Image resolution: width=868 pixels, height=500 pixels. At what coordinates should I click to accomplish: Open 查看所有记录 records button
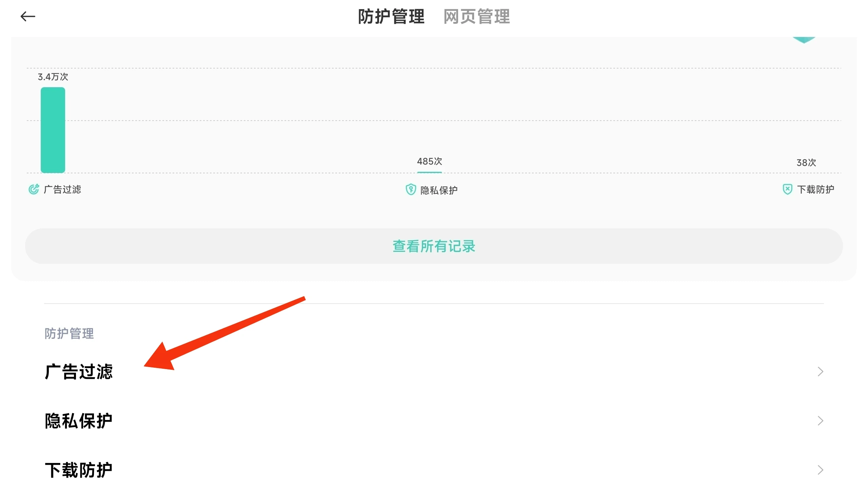coord(433,246)
